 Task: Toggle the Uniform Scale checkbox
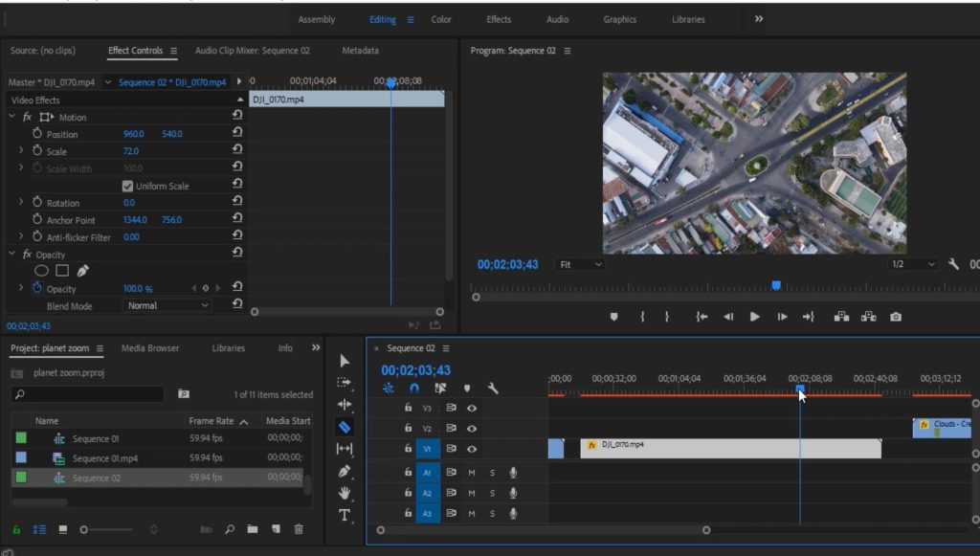pos(128,186)
